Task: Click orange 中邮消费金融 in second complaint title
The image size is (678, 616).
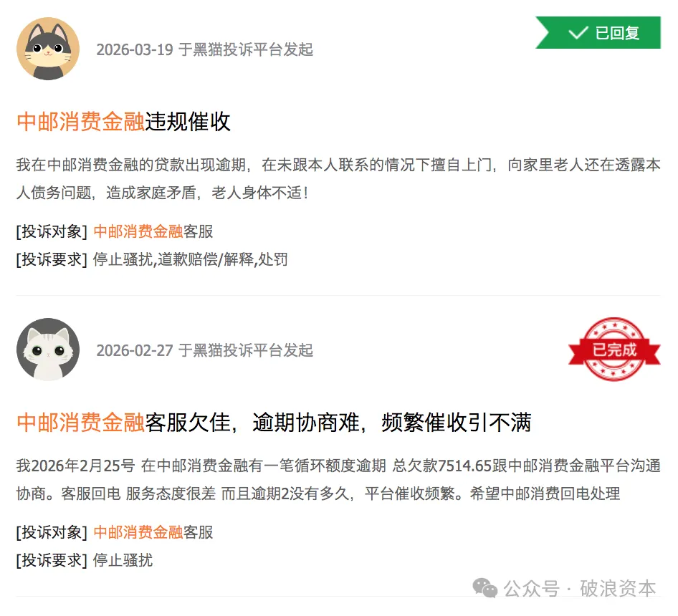Action: [x=80, y=423]
